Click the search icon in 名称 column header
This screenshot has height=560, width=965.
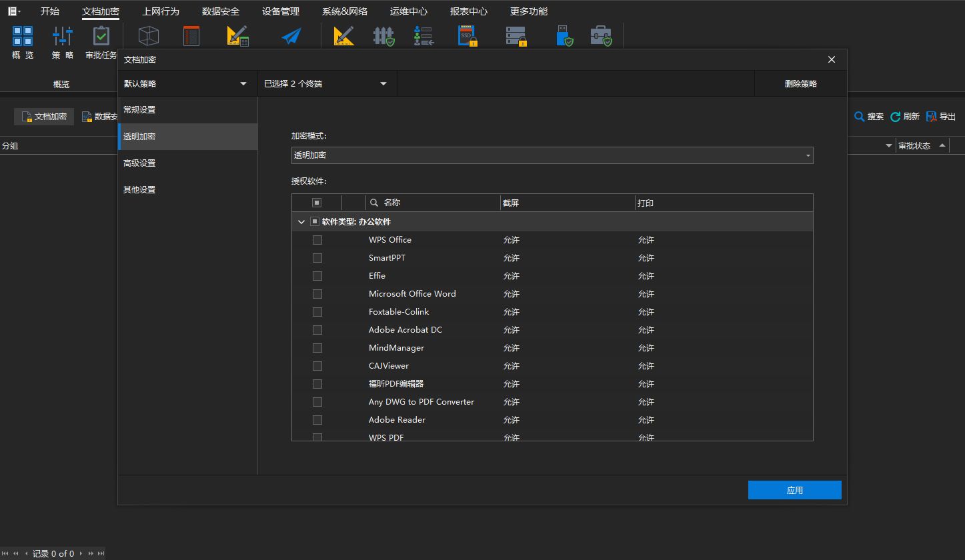pyautogui.click(x=374, y=203)
